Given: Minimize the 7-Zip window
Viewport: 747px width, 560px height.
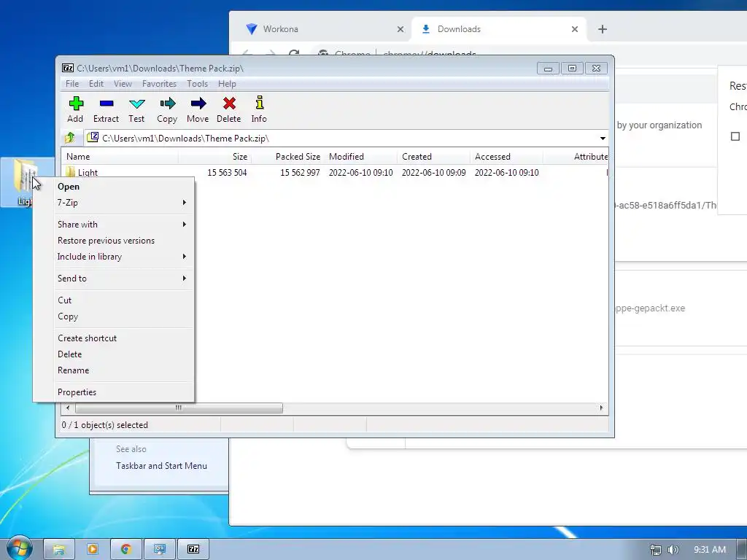Looking at the screenshot, I should pyautogui.click(x=548, y=69).
